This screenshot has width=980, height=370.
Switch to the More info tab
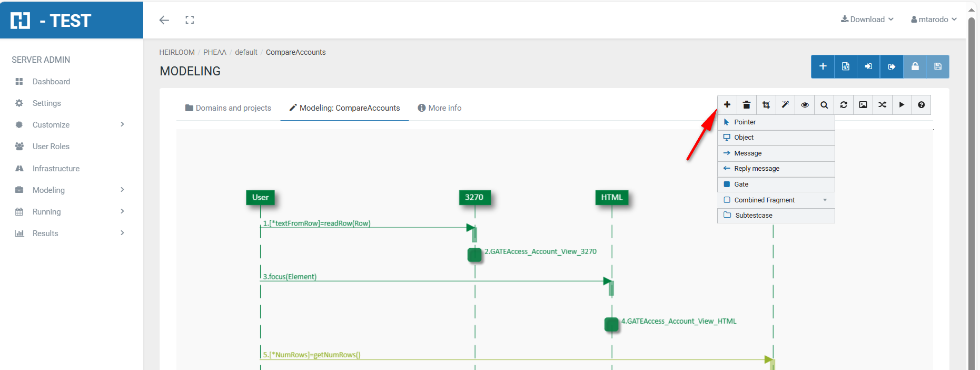click(439, 108)
